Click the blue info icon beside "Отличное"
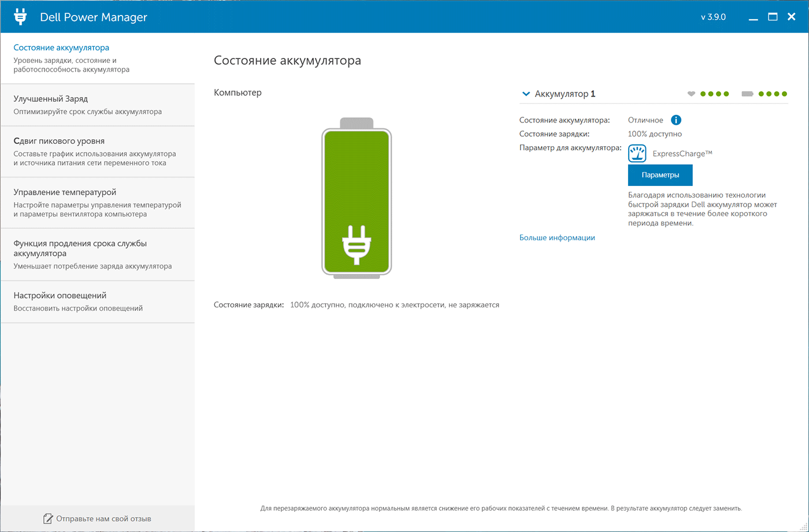Viewport: 809px width, 532px height. (x=676, y=120)
